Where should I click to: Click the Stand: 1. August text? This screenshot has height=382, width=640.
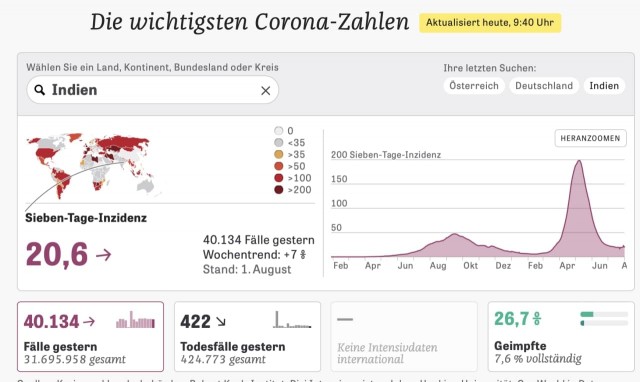(247, 269)
